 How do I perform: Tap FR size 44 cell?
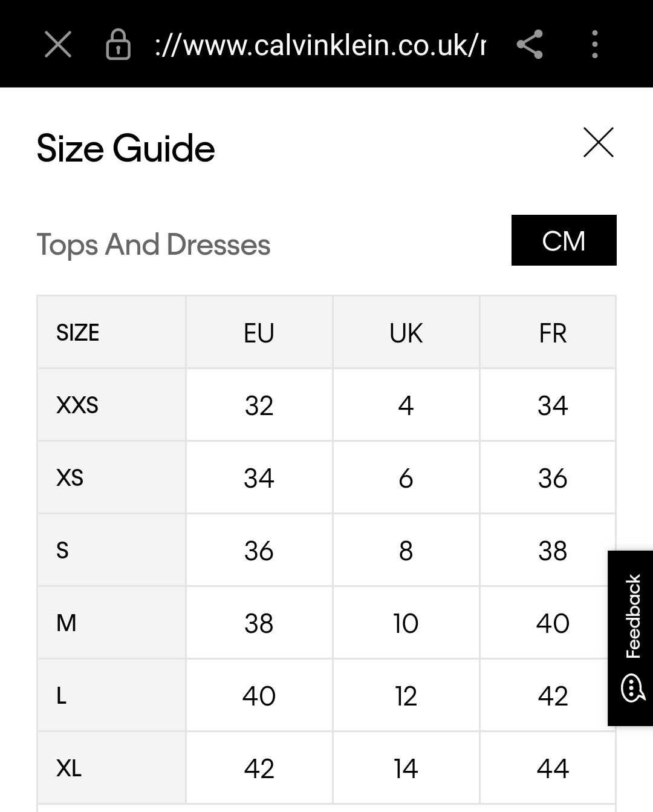pos(553,768)
